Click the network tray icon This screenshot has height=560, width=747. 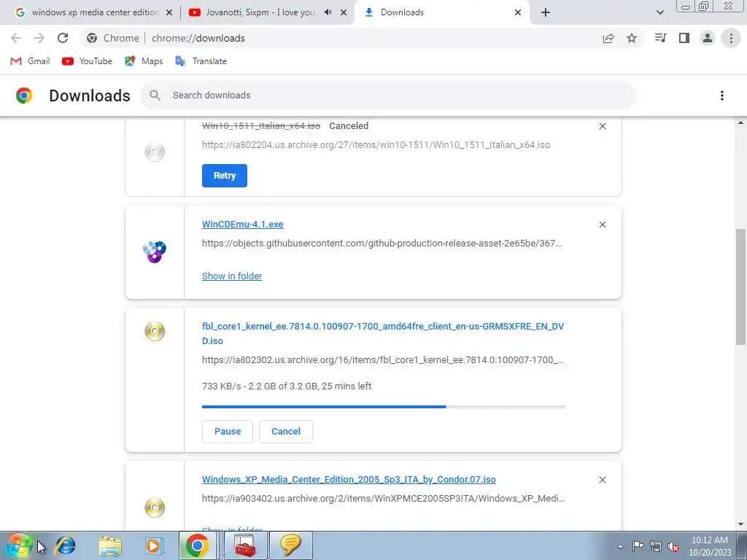656,546
